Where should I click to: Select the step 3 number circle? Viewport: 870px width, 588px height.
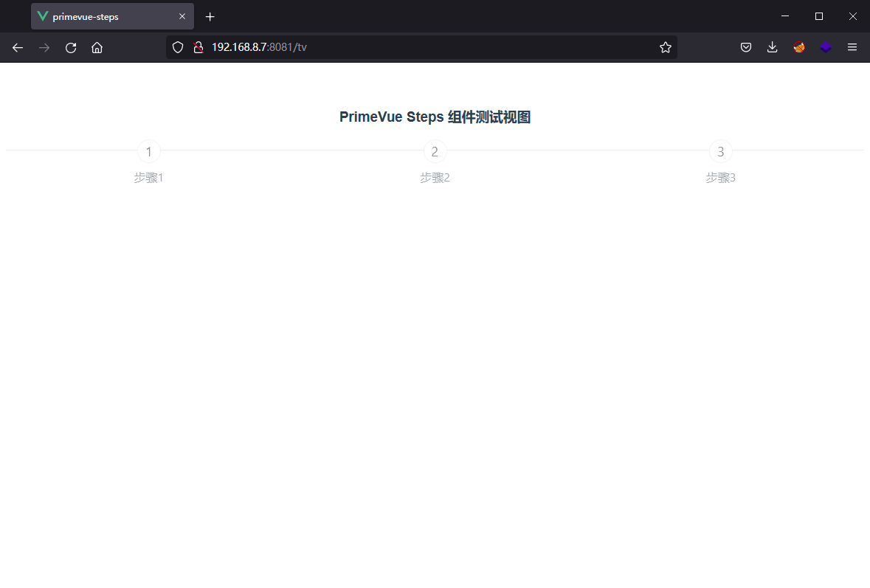(721, 152)
